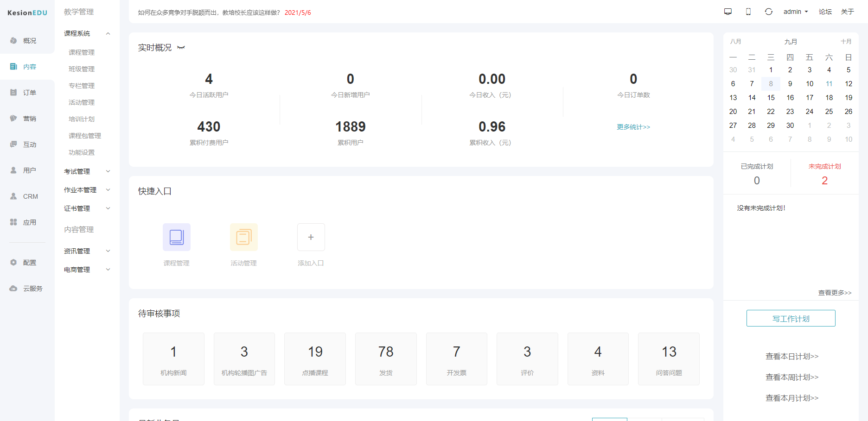The height and width of the screenshot is (421, 868).
Task: Open the 发货 pending review card
Action: [x=386, y=359]
